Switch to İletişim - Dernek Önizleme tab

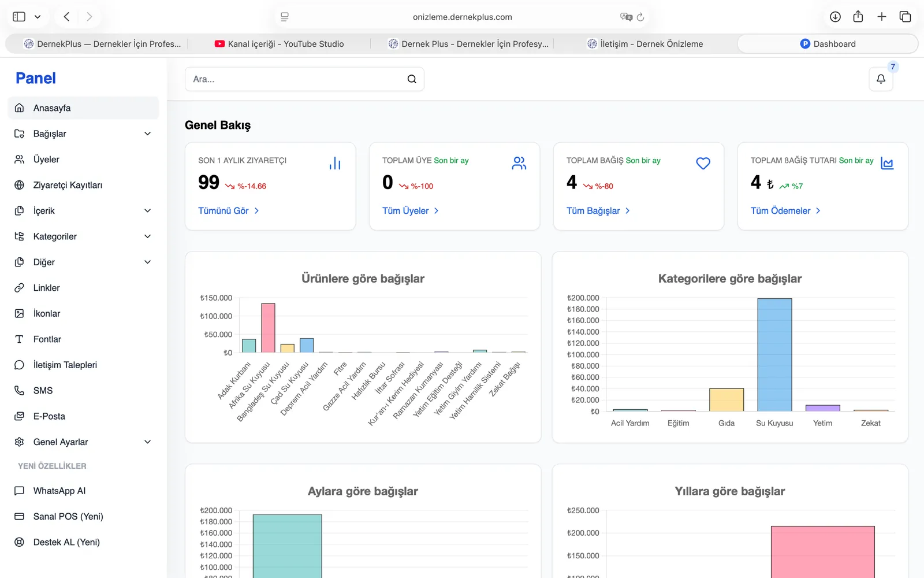(x=645, y=44)
